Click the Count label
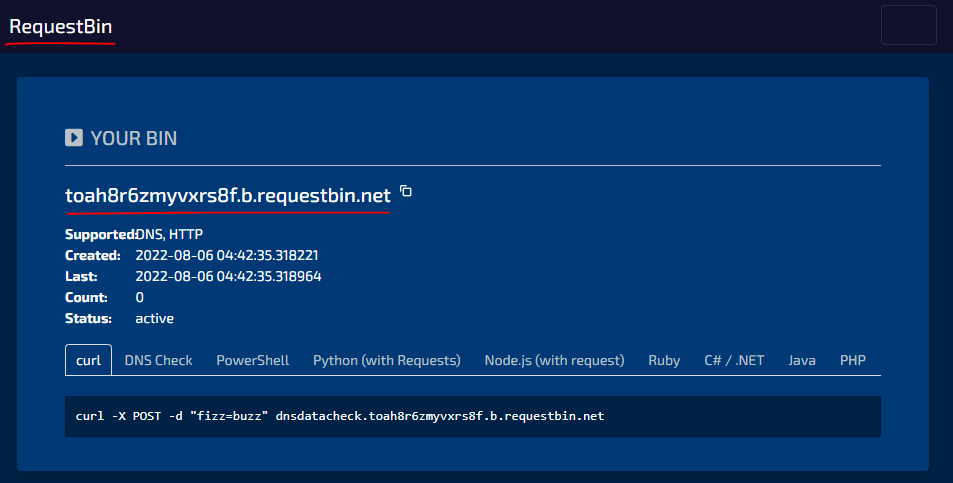Image resolution: width=953 pixels, height=483 pixels. (x=86, y=298)
